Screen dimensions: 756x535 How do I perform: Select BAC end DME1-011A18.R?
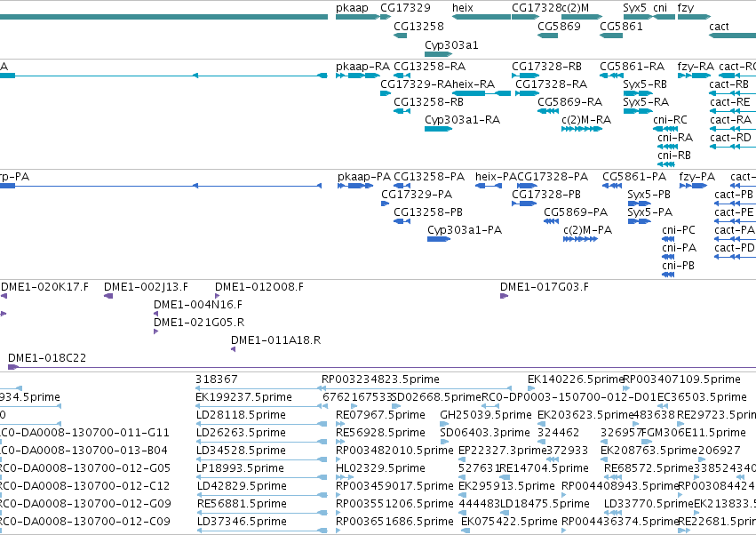coord(275,340)
